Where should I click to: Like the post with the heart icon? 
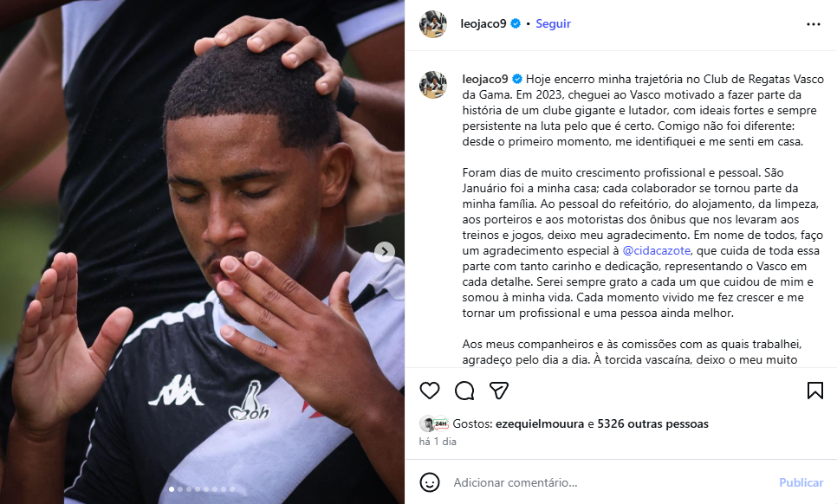(x=429, y=391)
